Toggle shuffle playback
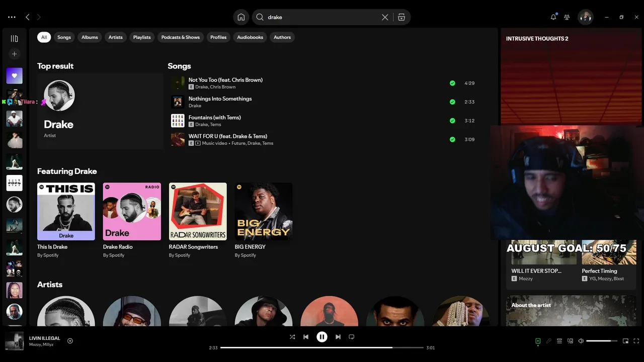The image size is (644, 362). tap(292, 337)
